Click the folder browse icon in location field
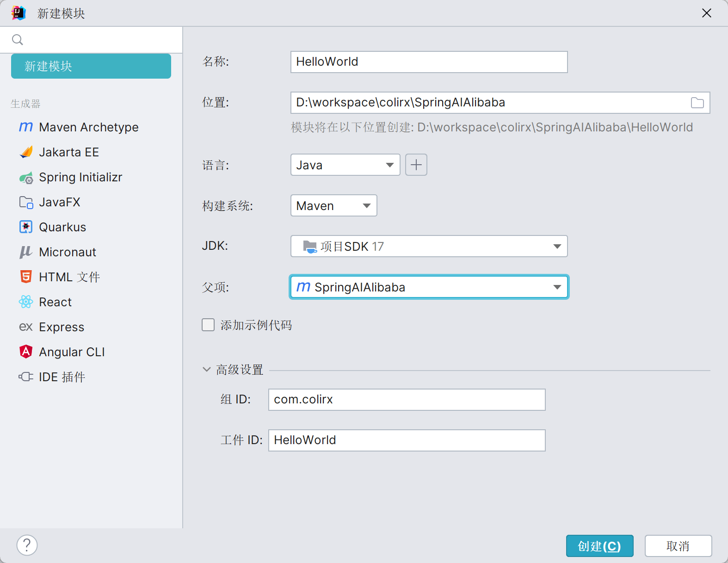The image size is (728, 563). [x=697, y=103]
